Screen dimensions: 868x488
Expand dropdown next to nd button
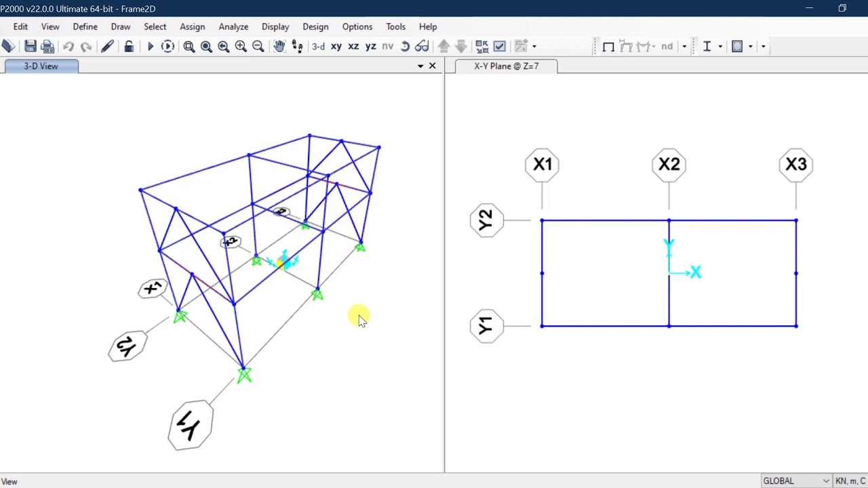[684, 46]
